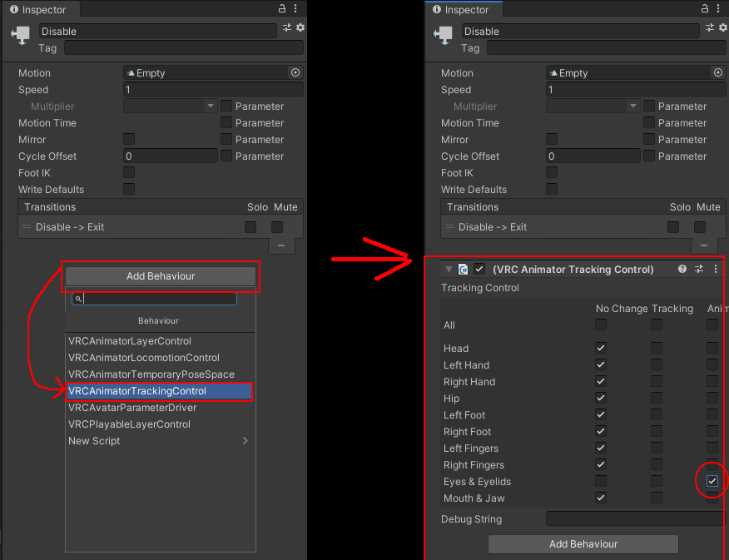Click Add Behaviour in left Inspector

point(161,276)
